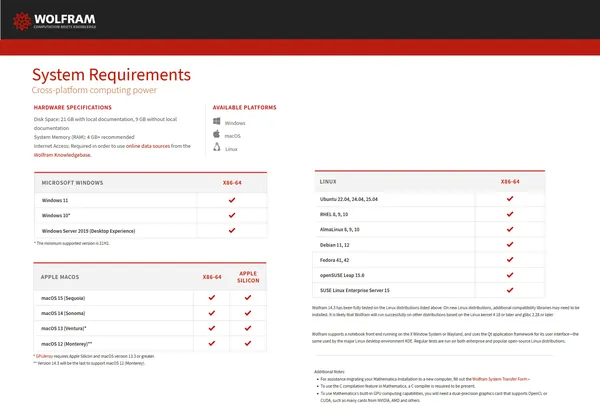Click the APPLE MACOS table header
Viewport: 600px width, 419px height.
[60, 277]
